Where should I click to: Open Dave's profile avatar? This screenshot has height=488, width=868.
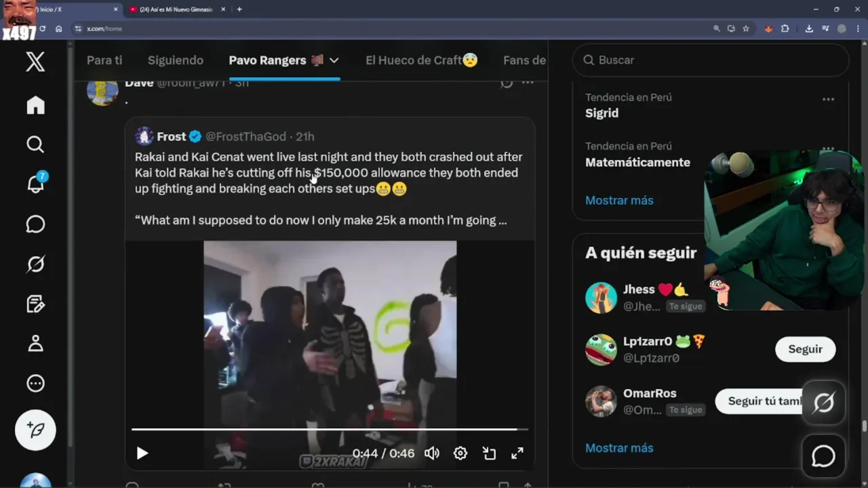(x=102, y=90)
